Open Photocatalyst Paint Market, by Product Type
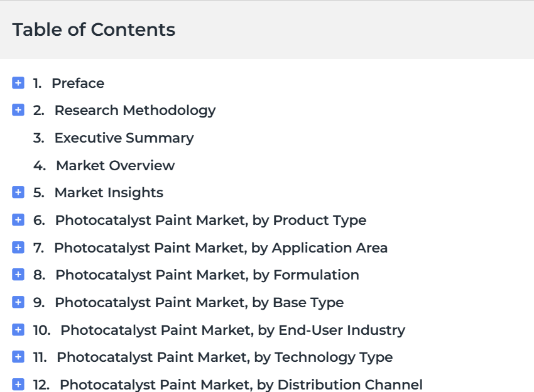The height and width of the screenshot is (392, 534). 210,220
